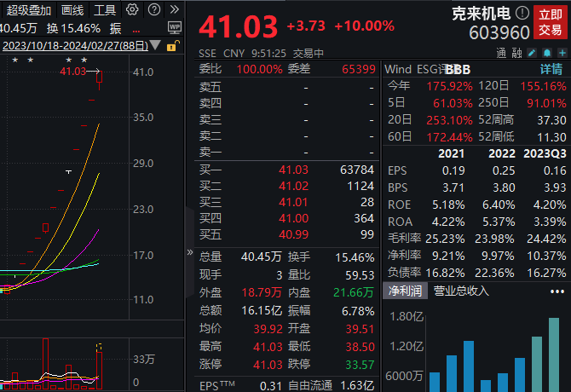Click the 52周高 value 37.30
The width and height of the screenshot is (571, 392).
pyautogui.click(x=551, y=120)
